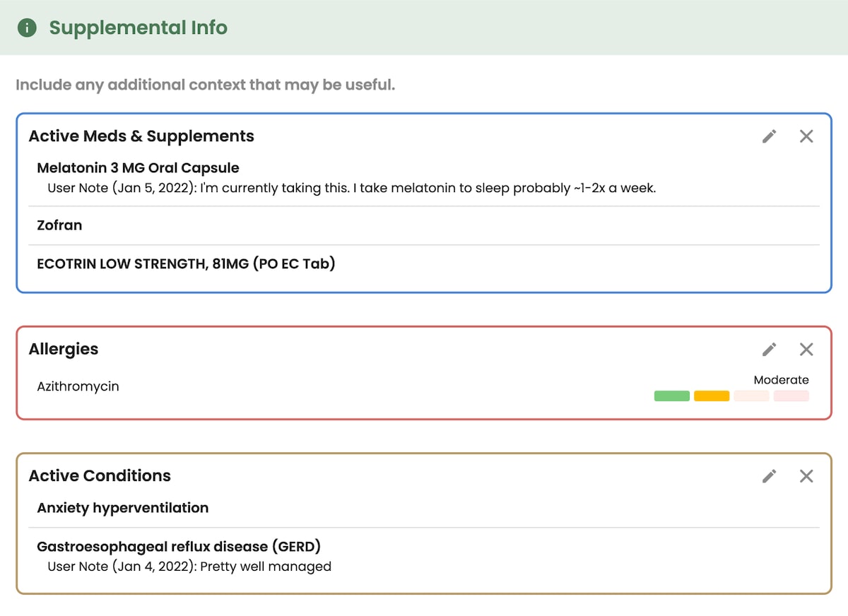
Task: Click the Allergies card title
Action: point(64,350)
